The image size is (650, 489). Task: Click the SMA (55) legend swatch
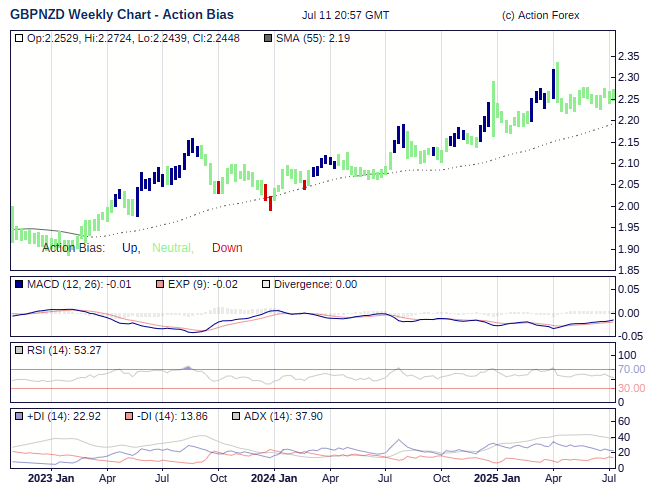pos(267,38)
